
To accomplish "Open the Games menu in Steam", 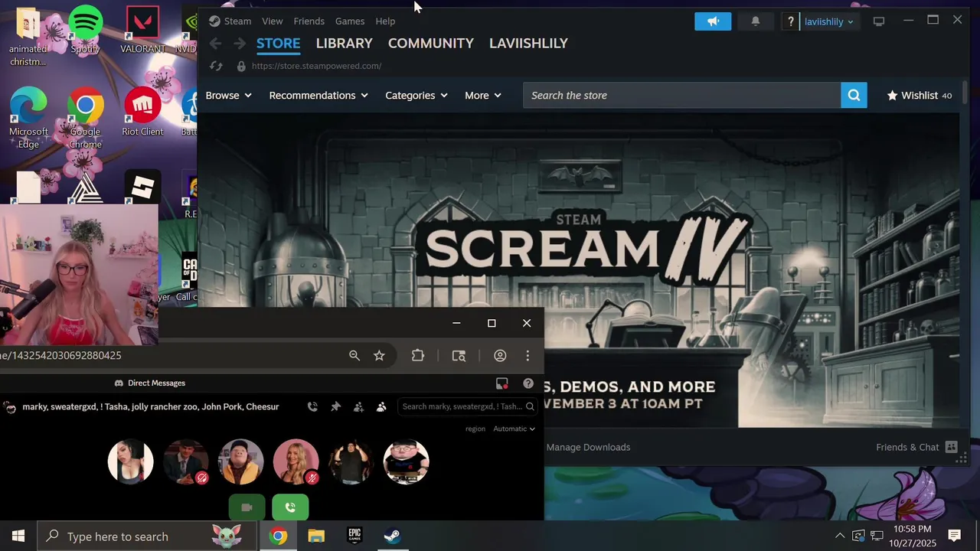I will (349, 21).
